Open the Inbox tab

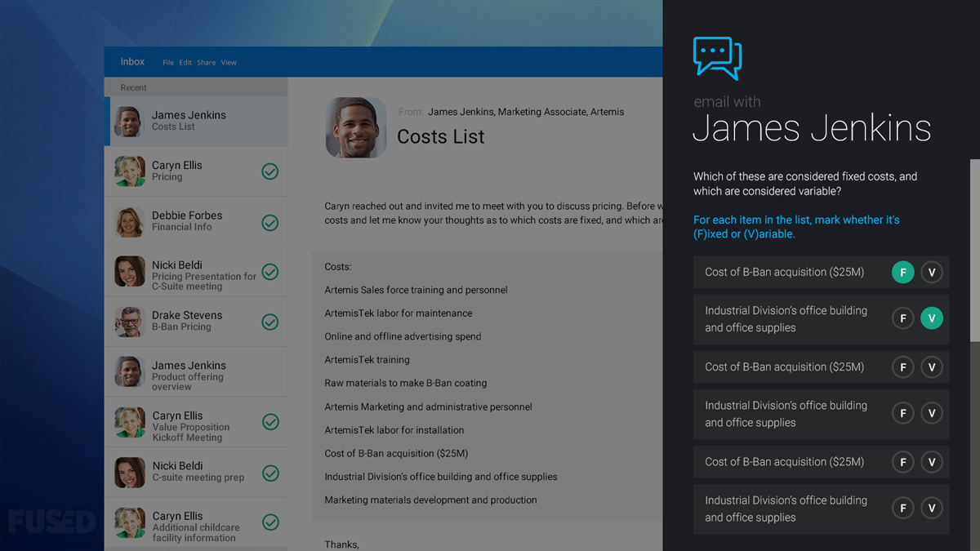[132, 62]
